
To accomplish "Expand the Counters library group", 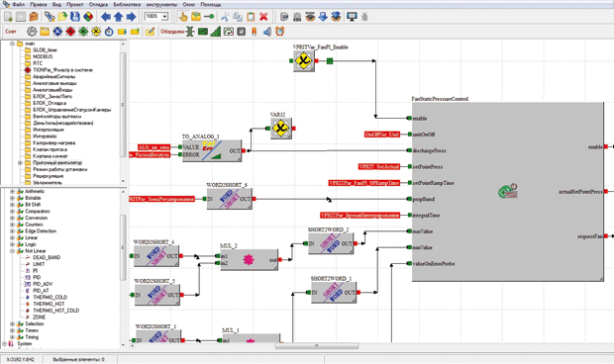I will click(12, 225).
